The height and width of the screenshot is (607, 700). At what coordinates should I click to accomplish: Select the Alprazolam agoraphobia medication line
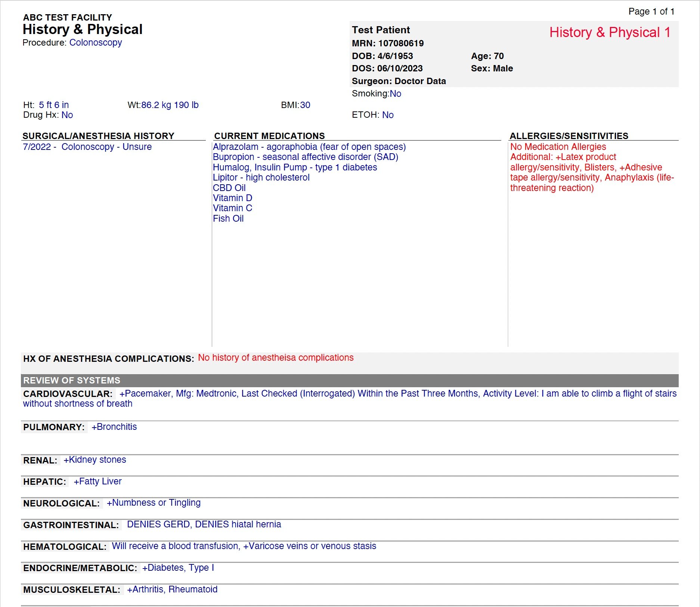[309, 147]
